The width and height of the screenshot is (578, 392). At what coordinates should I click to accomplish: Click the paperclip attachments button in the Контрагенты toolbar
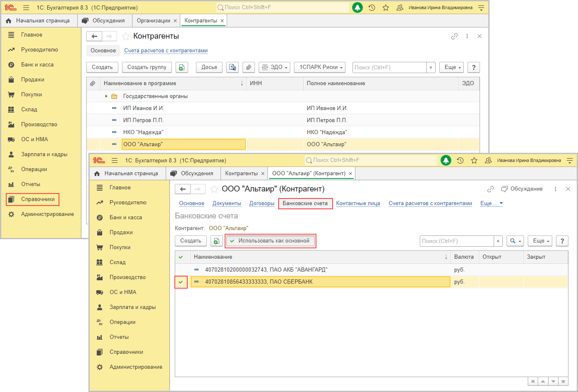coord(248,67)
